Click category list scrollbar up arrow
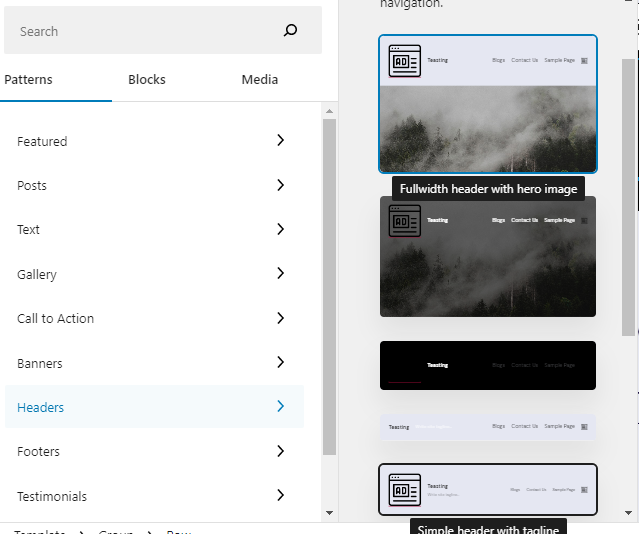This screenshot has width=639, height=534. tap(330, 111)
